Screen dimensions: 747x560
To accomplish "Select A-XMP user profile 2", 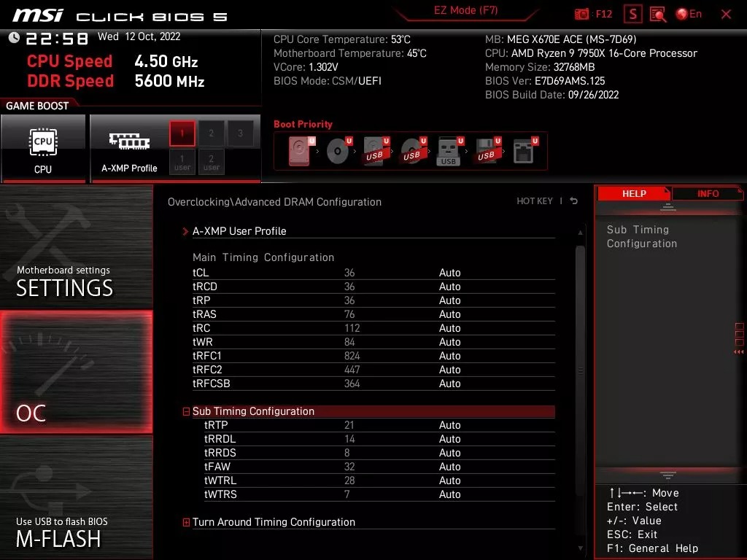I will [211, 162].
